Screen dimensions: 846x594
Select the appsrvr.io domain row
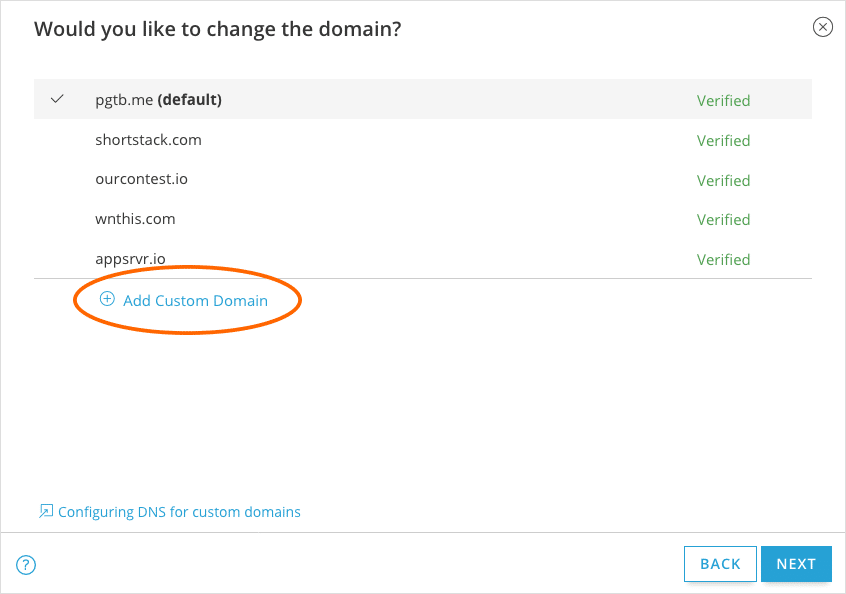(x=130, y=259)
